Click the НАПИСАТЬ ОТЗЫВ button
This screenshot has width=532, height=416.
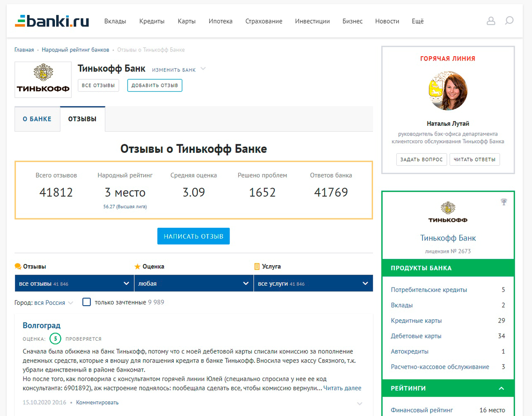(193, 236)
